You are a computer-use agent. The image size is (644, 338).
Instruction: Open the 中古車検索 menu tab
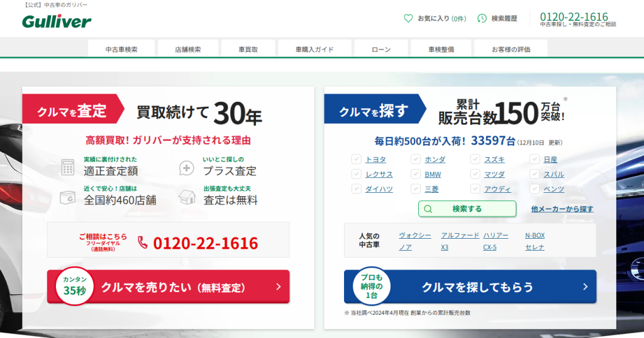[x=121, y=49]
